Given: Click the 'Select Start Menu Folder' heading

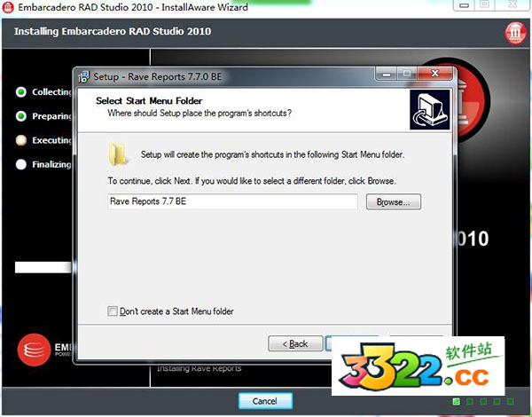Looking at the screenshot, I should (x=149, y=101).
